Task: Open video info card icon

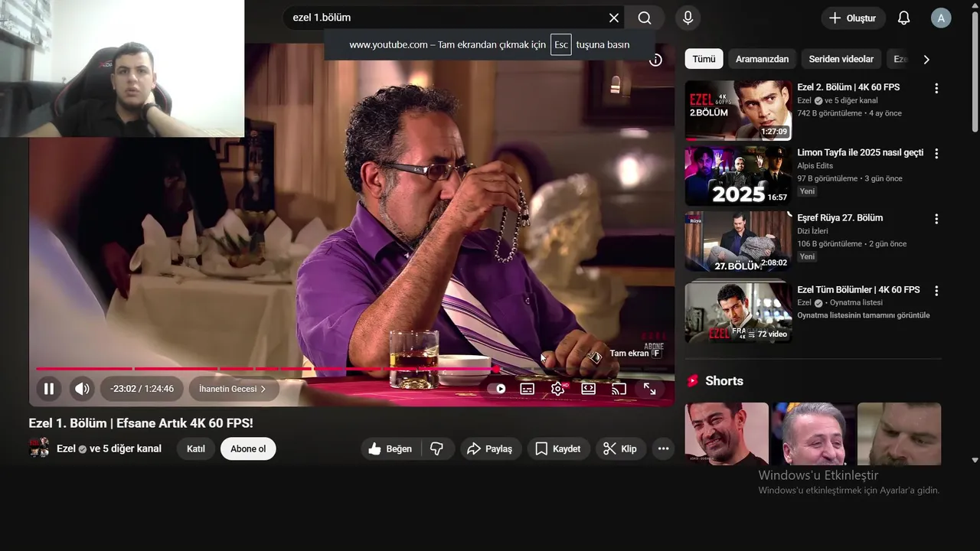Action: 655,60
